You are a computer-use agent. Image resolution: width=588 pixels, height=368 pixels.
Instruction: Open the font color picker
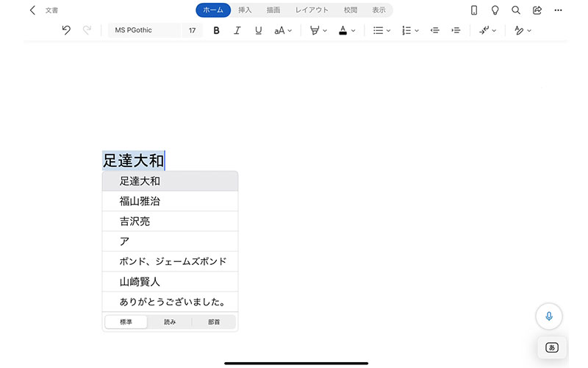[347, 30]
